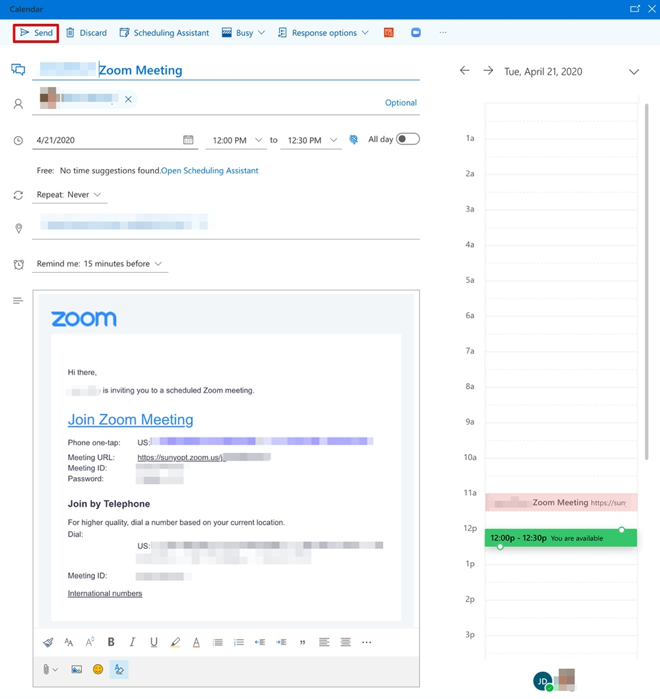Screen dimensions: 660x699
Task: Click the JD attendee avatar
Action: (542, 681)
